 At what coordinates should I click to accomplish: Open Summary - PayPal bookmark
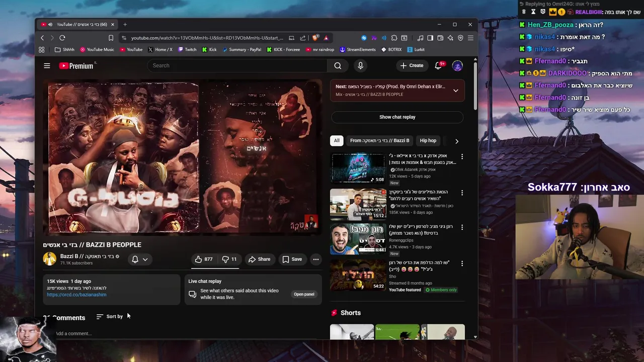pos(242,50)
